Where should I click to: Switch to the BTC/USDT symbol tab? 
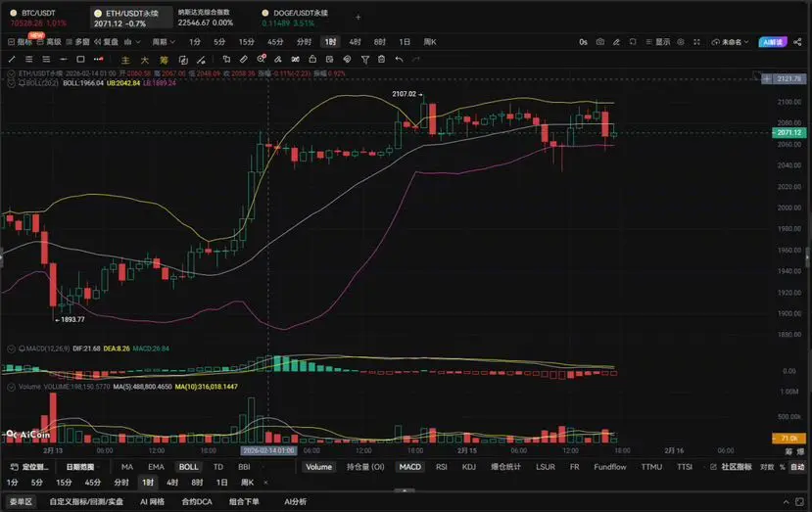39,18
